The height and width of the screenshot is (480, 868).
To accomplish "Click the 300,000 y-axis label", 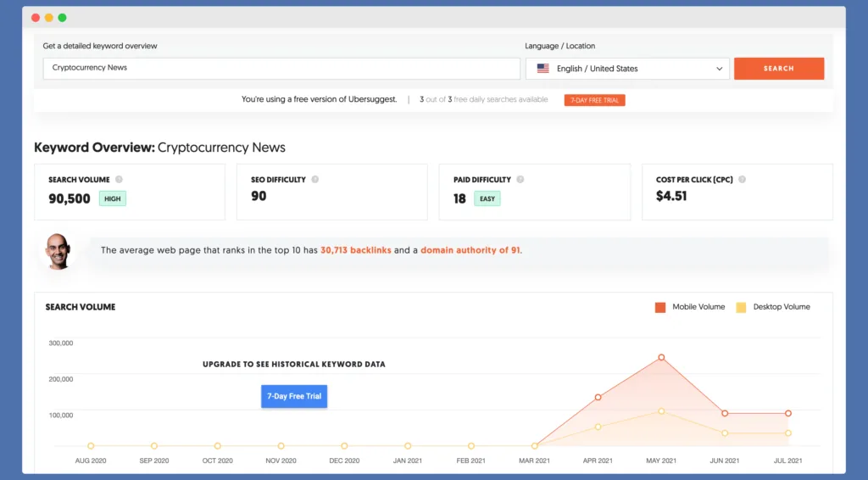I will [x=61, y=343].
